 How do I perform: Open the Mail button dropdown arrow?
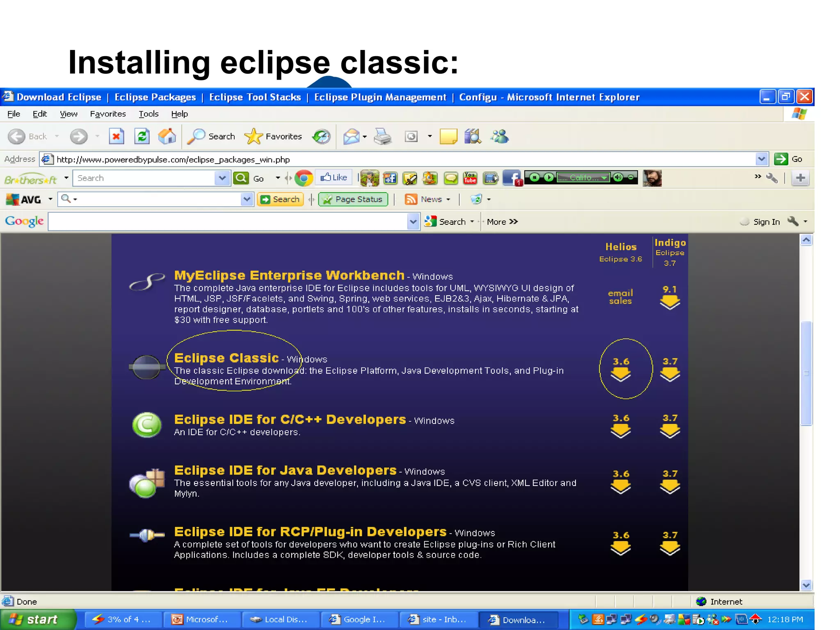365,137
